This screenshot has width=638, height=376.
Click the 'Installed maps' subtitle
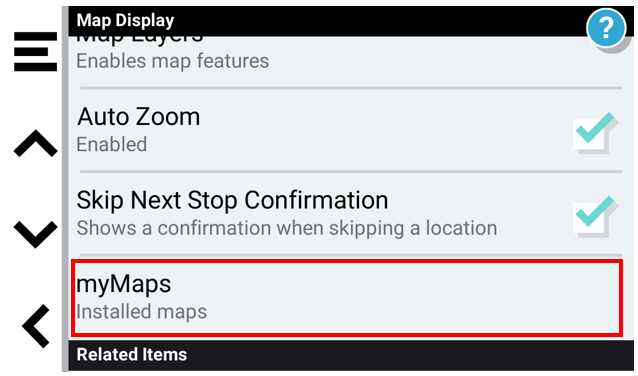[x=142, y=312]
